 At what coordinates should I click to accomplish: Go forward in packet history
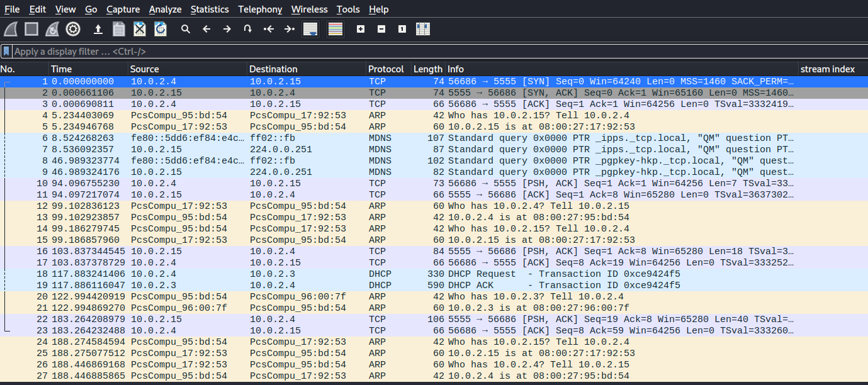[227, 29]
